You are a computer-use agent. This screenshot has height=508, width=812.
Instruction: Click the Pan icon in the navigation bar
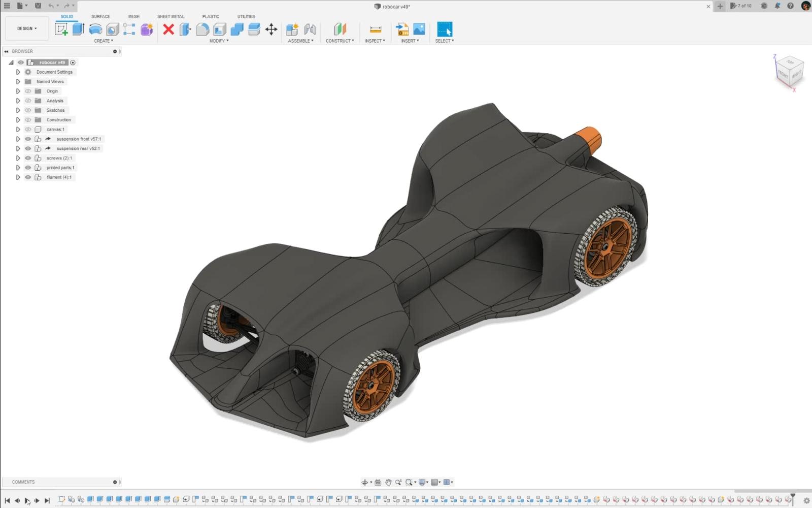[x=388, y=482]
